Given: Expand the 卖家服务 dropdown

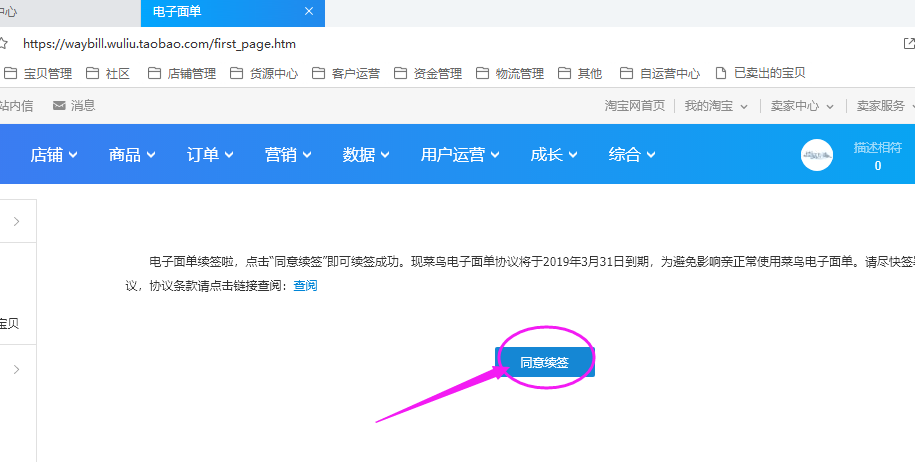Looking at the screenshot, I should (885, 106).
